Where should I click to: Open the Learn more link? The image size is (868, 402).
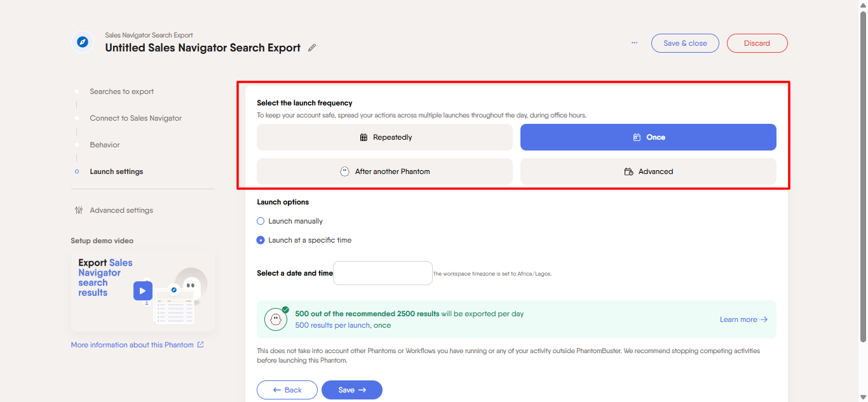(743, 319)
